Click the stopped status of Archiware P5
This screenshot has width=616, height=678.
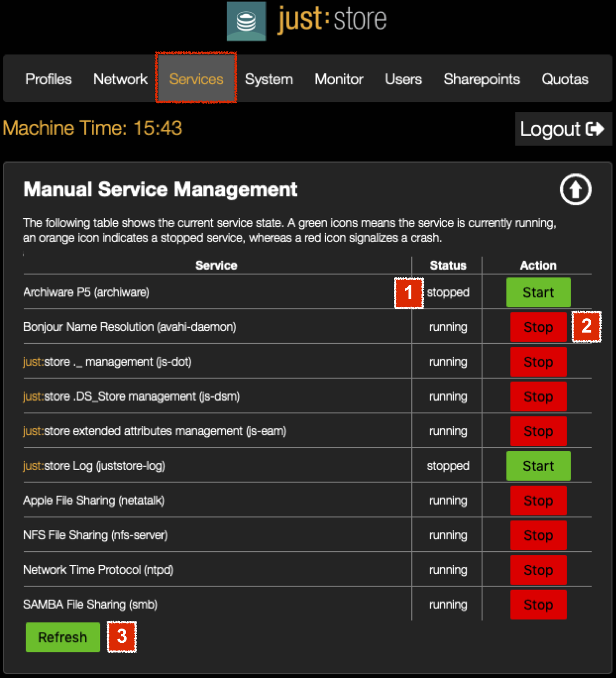[x=448, y=292]
